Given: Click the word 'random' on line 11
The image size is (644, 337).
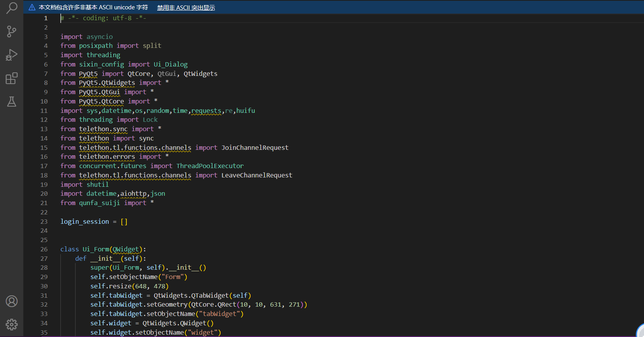Looking at the screenshot, I should 158,111.
